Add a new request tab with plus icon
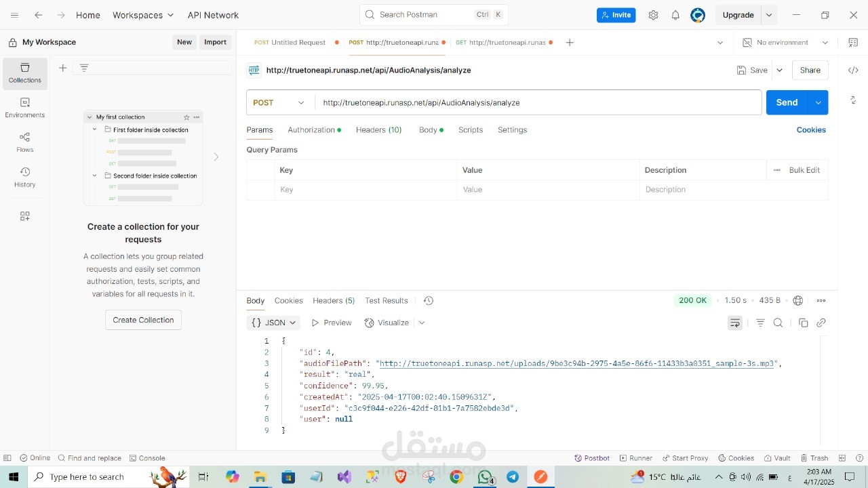Screen dimensions: 868x488 click(x=570, y=42)
